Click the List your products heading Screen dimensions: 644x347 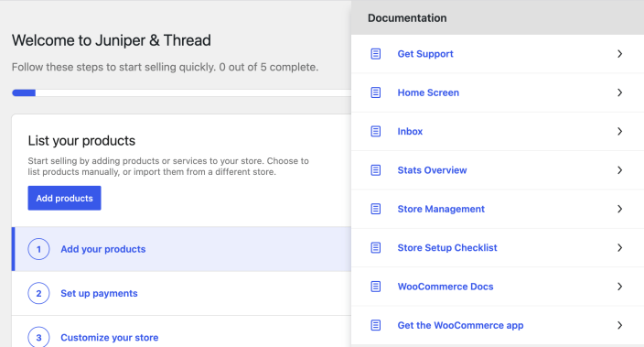click(x=81, y=141)
